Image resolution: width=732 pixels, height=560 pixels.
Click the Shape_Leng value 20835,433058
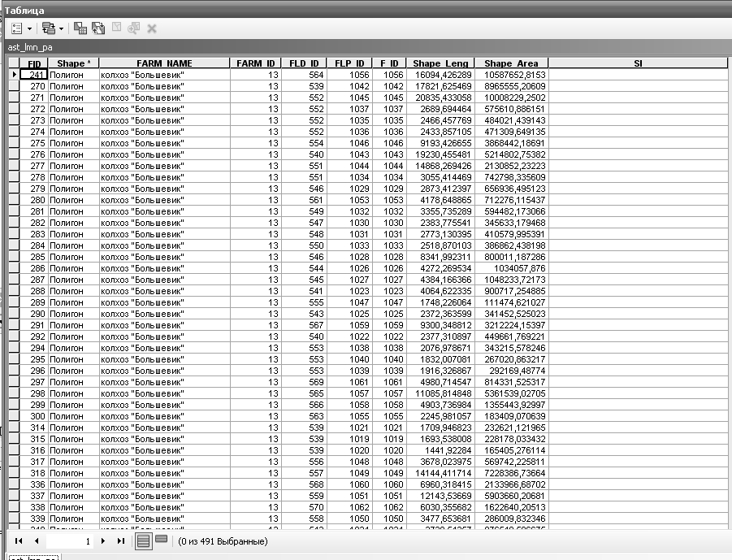(x=443, y=98)
